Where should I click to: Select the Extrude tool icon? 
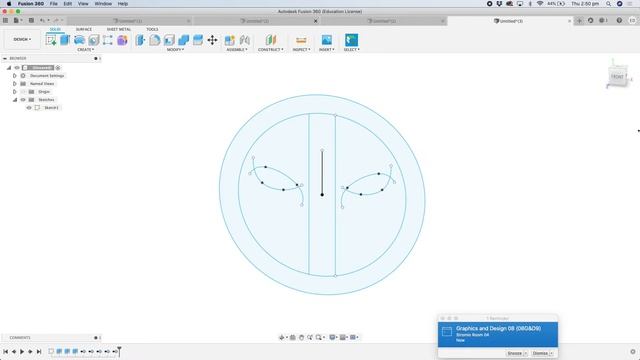pyautogui.click(x=65, y=40)
